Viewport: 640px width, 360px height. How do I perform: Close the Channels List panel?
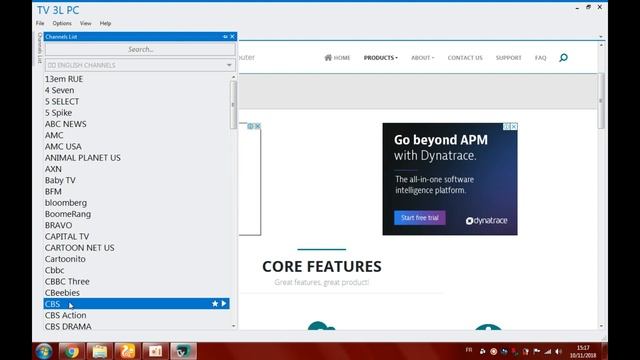pos(232,37)
